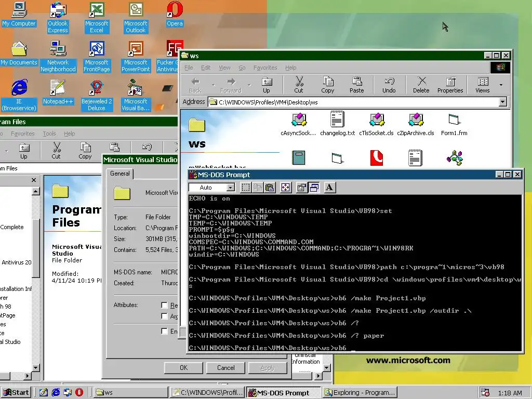Open the Microsoft Excel desktop icon
Viewport: 532px width, 399px height.
click(x=97, y=18)
